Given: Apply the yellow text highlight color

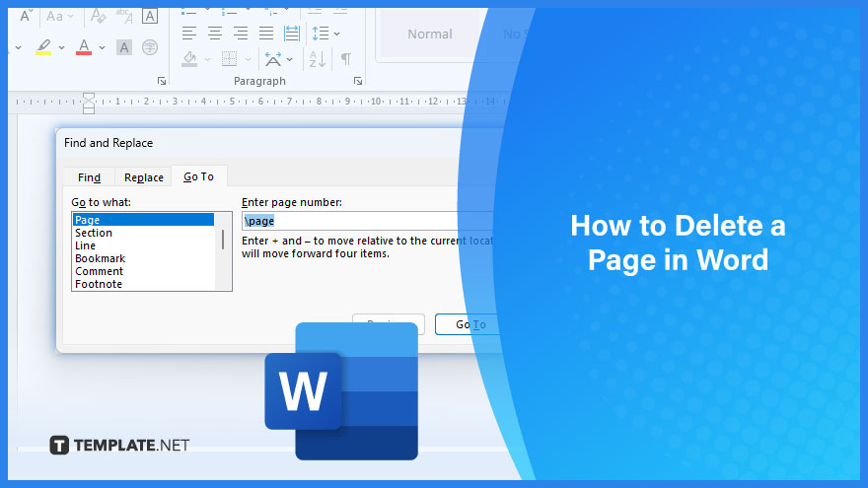Looking at the screenshot, I should [43, 47].
